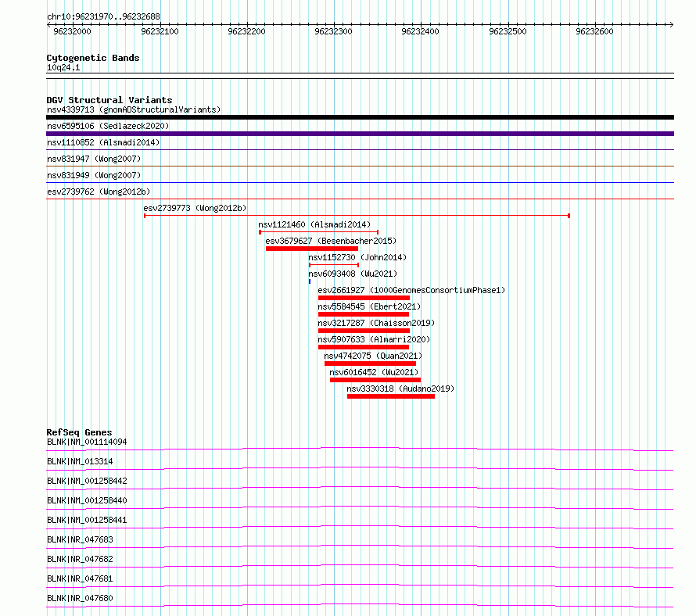Click the DGV Structural Variants track heading
This screenshot has width=696, height=616.
pyautogui.click(x=109, y=100)
